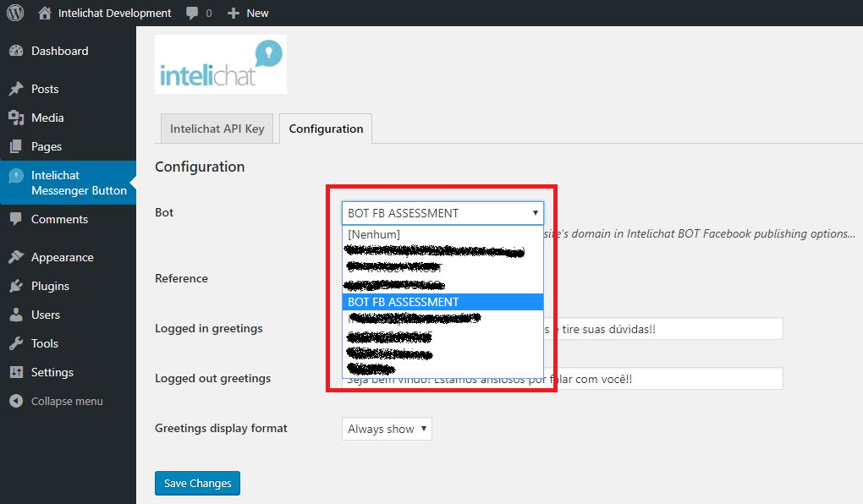
Task: Collapse the Bot dropdown showing BOT FB ASSESSMENT
Action: click(442, 213)
